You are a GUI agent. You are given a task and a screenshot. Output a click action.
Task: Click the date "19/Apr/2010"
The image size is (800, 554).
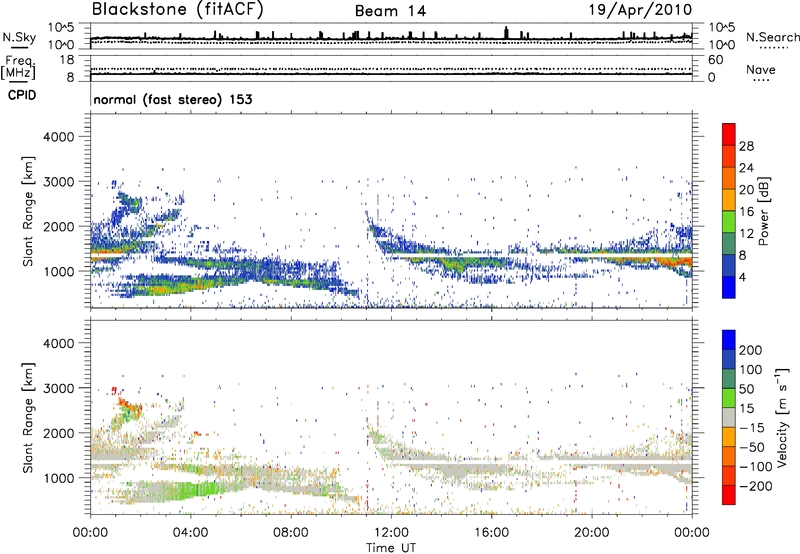pyautogui.click(x=640, y=10)
